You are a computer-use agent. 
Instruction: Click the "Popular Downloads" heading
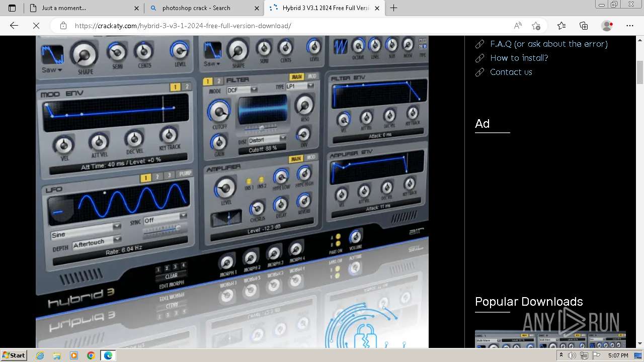(529, 302)
